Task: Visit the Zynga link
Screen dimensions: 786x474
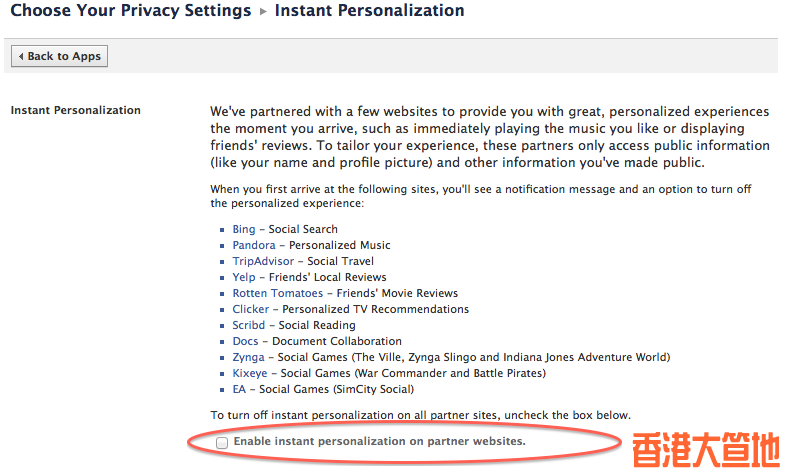Action: pos(248,357)
